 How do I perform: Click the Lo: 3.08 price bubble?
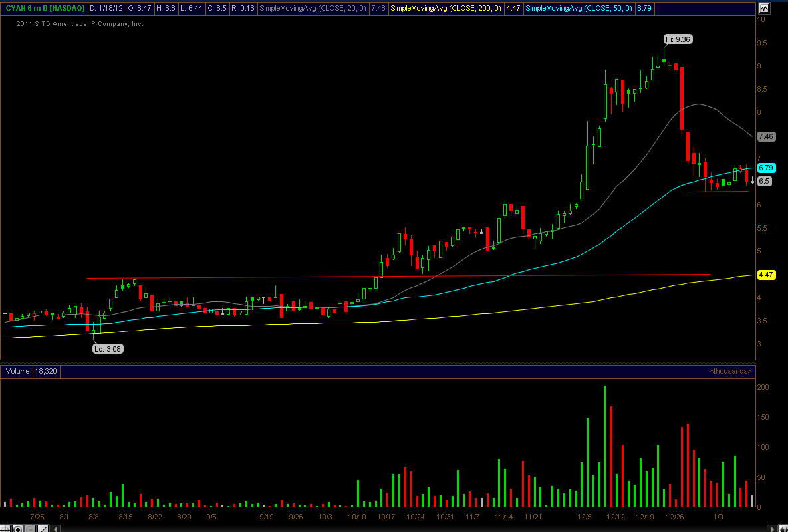click(x=108, y=348)
